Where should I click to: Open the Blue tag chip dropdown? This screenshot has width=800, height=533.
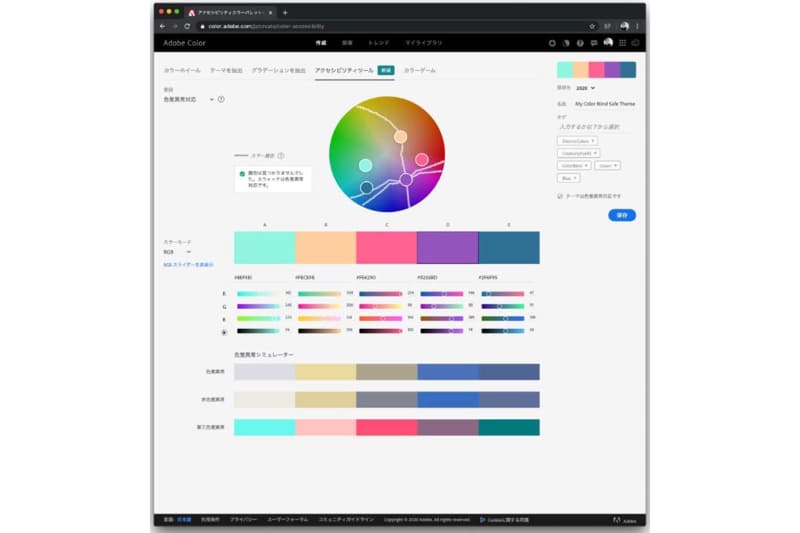point(568,178)
